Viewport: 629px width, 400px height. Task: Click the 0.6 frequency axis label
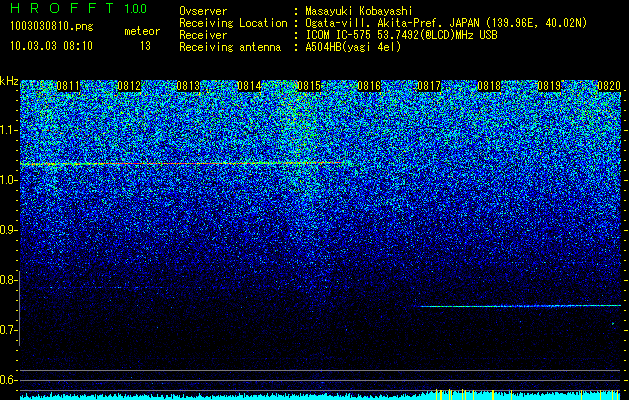tap(8, 380)
